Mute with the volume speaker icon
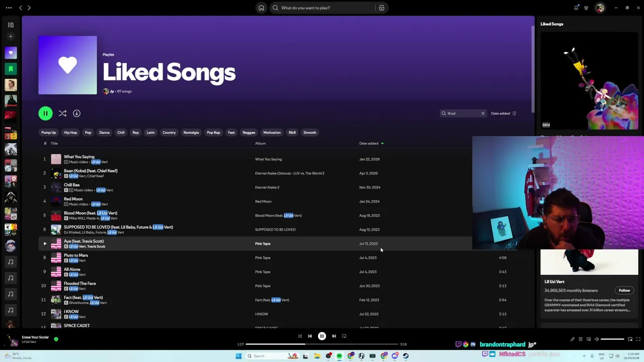644x362 pixels. click(x=597, y=339)
